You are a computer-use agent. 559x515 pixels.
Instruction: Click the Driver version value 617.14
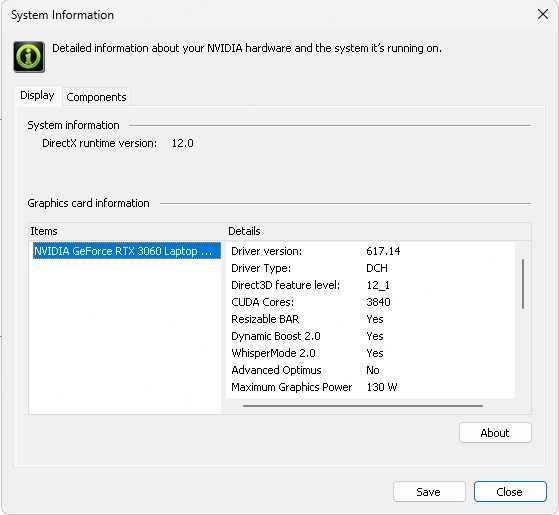[383, 251]
